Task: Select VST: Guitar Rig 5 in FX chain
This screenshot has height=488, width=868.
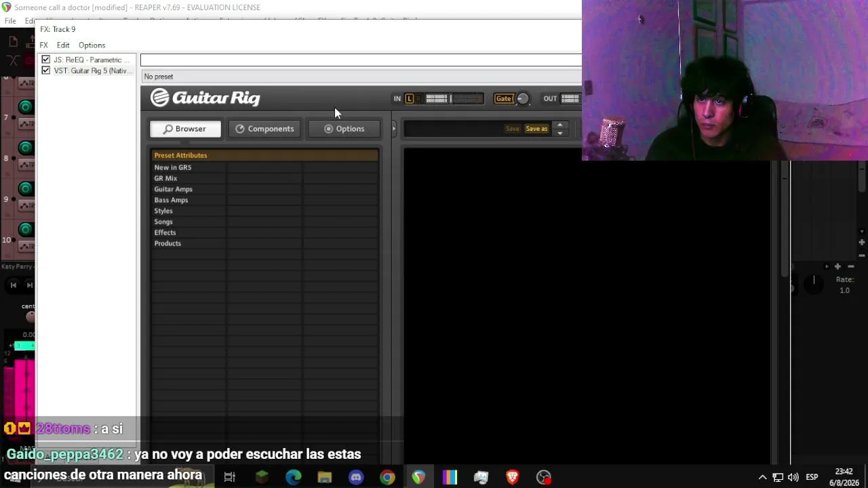Action: 92,70
